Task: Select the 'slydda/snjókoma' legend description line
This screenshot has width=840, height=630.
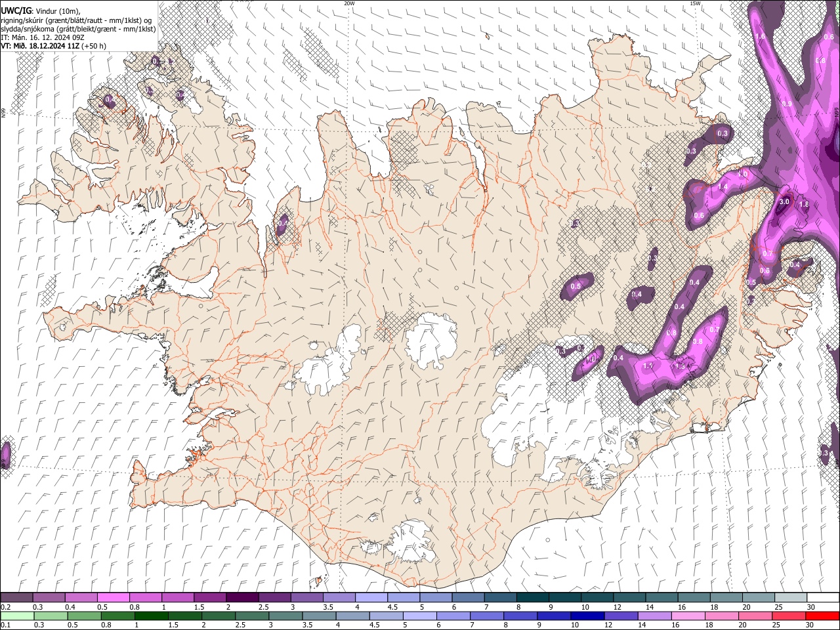Action: click(78, 29)
